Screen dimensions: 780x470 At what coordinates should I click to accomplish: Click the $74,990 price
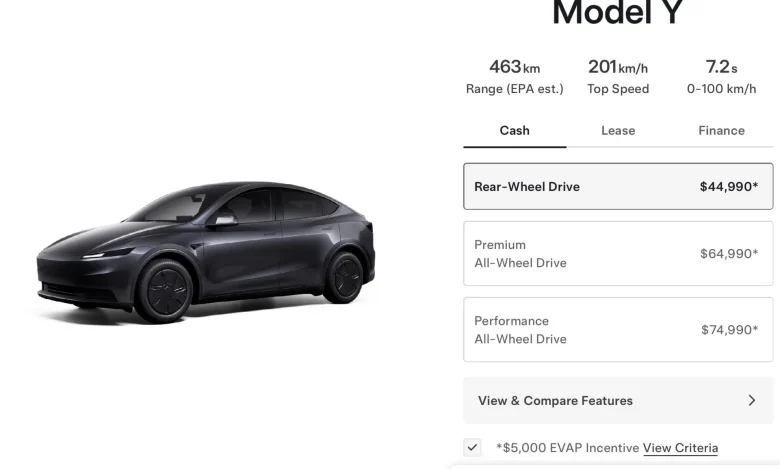(x=728, y=330)
